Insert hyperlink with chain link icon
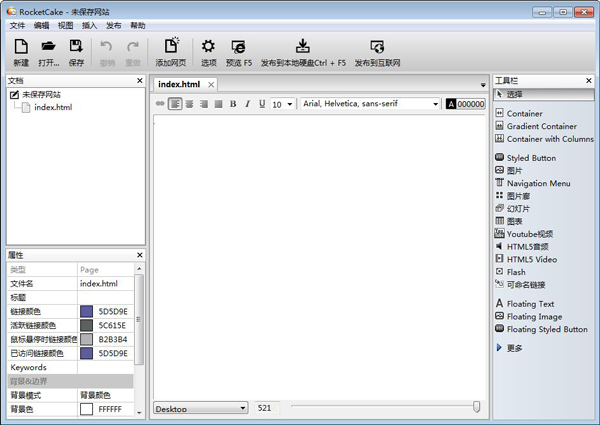Viewport: 600px width, 425px height. coord(160,104)
